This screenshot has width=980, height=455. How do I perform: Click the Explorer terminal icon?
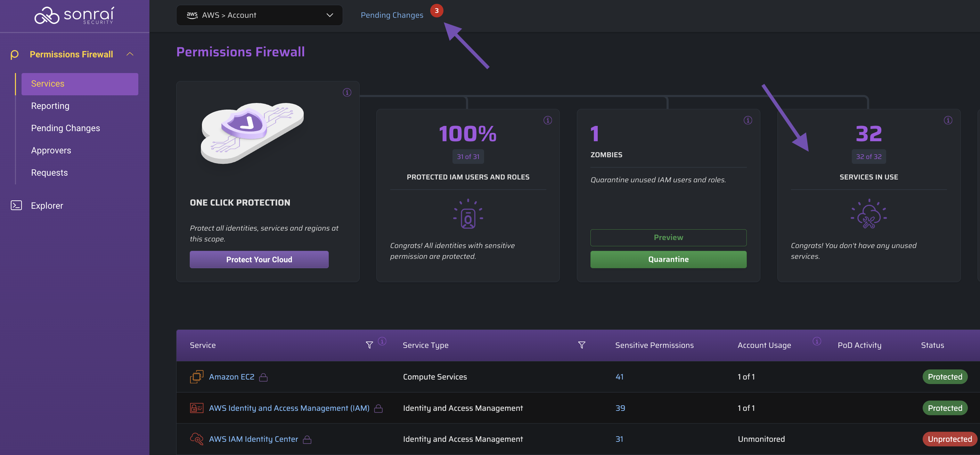point(16,205)
